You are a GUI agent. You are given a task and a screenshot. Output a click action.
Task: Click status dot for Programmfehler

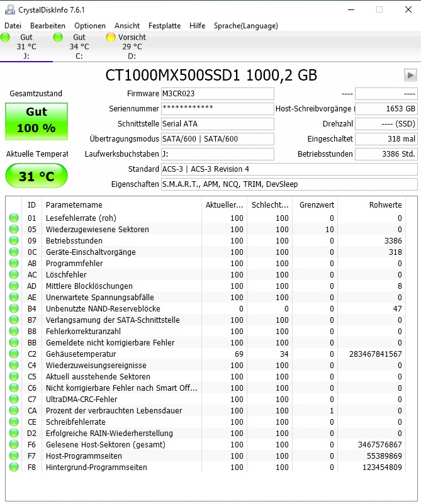[x=14, y=263]
